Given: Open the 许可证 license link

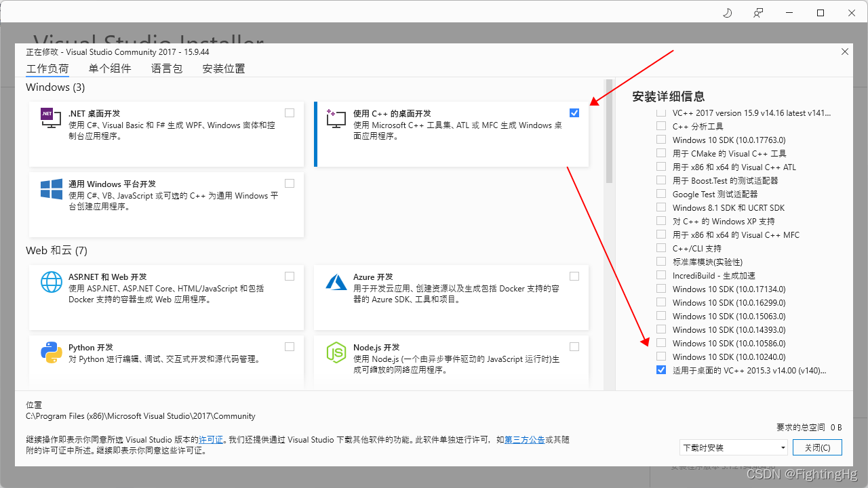Looking at the screenshot, I should 211,440.
